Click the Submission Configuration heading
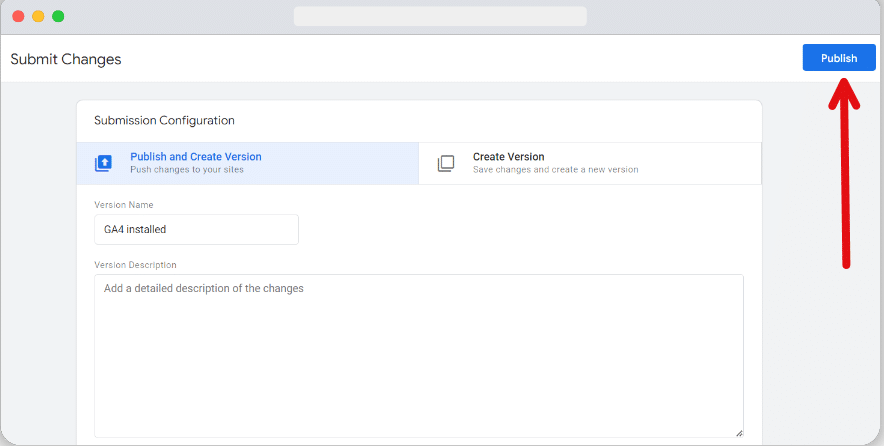The image size is (884, 446). click(164, 121)
